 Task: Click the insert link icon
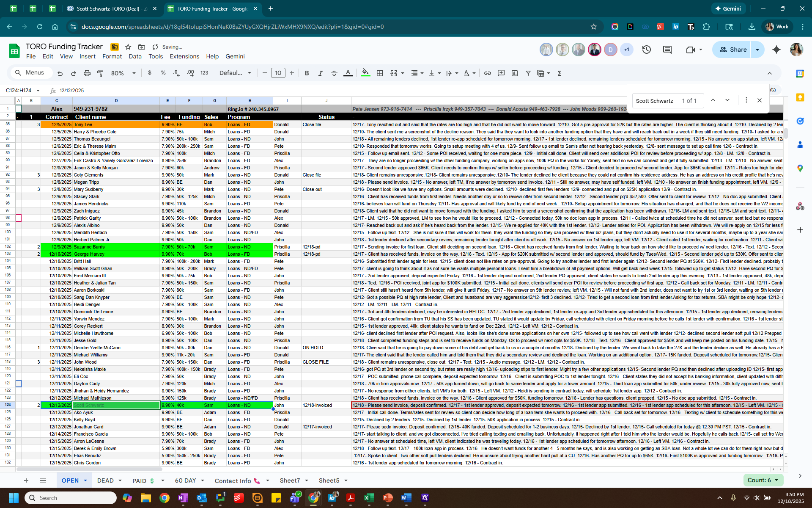coord(488,73)
